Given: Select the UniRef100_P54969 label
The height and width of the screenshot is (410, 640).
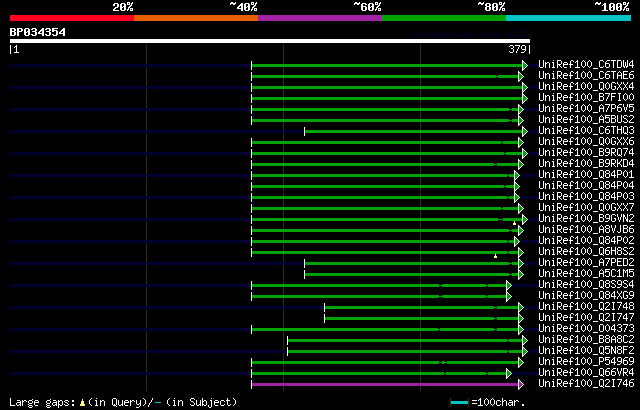Looking at the screenshot, I should 586,362.
